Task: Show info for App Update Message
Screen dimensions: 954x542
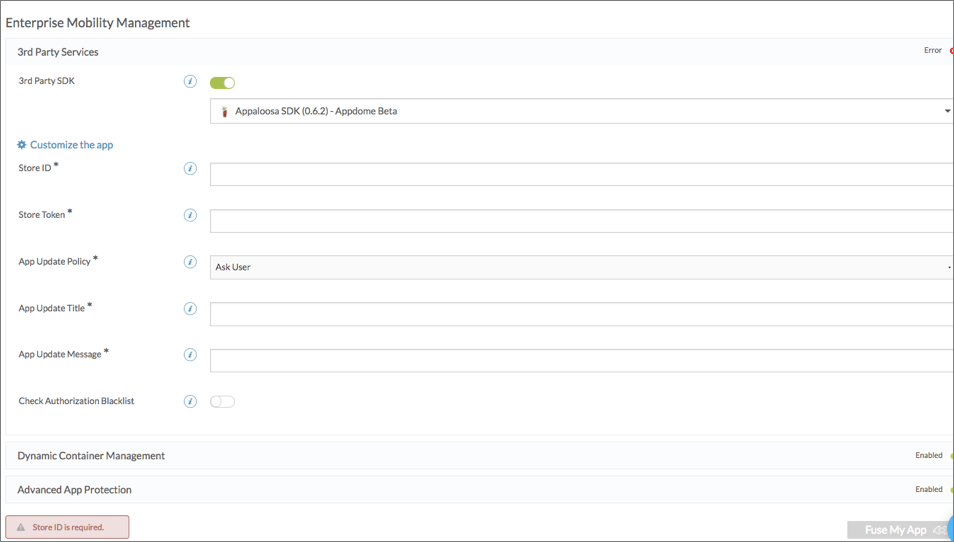Action: click(190, 355)
